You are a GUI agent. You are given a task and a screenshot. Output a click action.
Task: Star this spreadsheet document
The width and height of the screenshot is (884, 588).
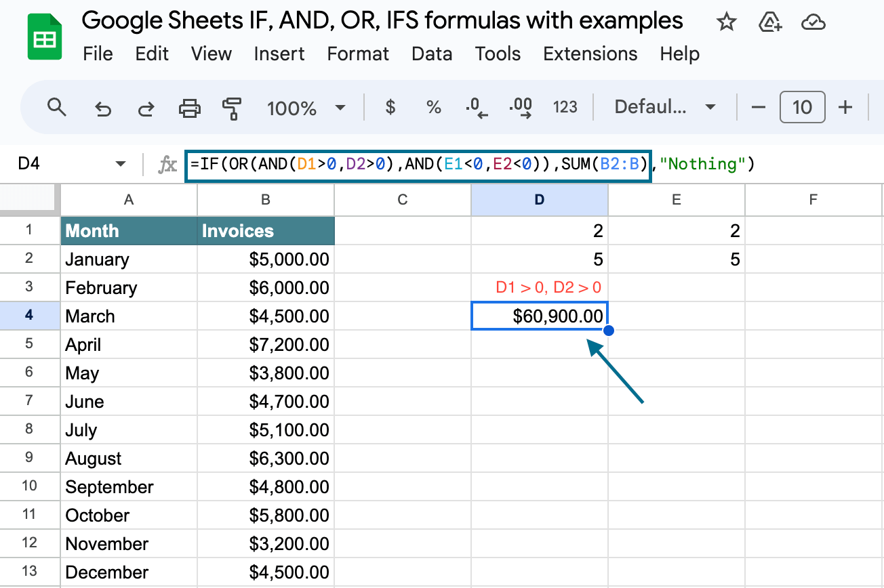pos(727,22)
